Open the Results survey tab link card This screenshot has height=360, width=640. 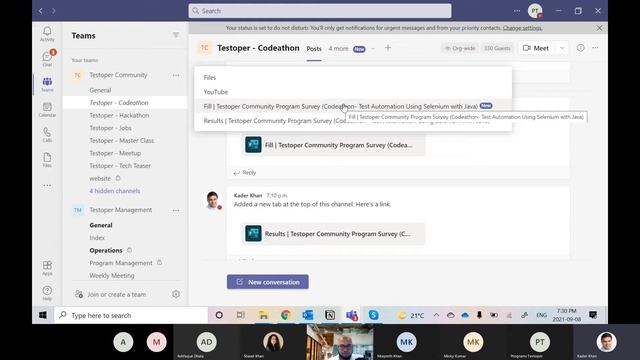[333, 234]
